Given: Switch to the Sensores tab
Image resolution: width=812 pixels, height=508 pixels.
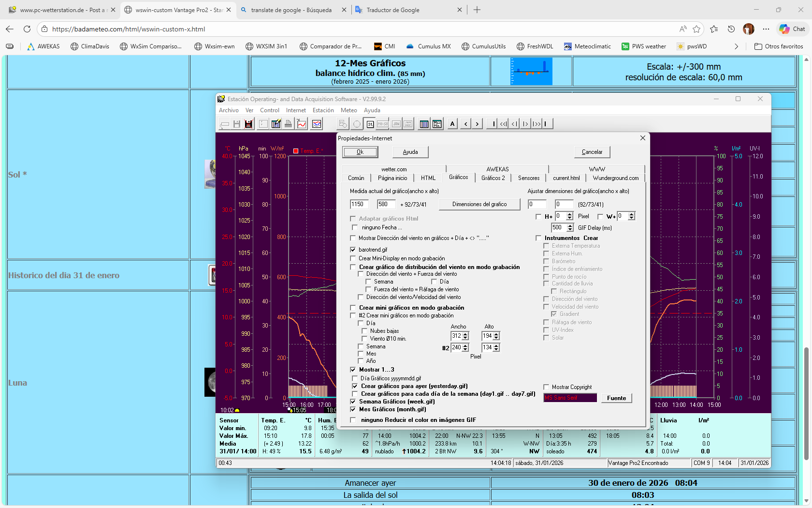Looking at the screenshot, I should click(x=528, y=178).
